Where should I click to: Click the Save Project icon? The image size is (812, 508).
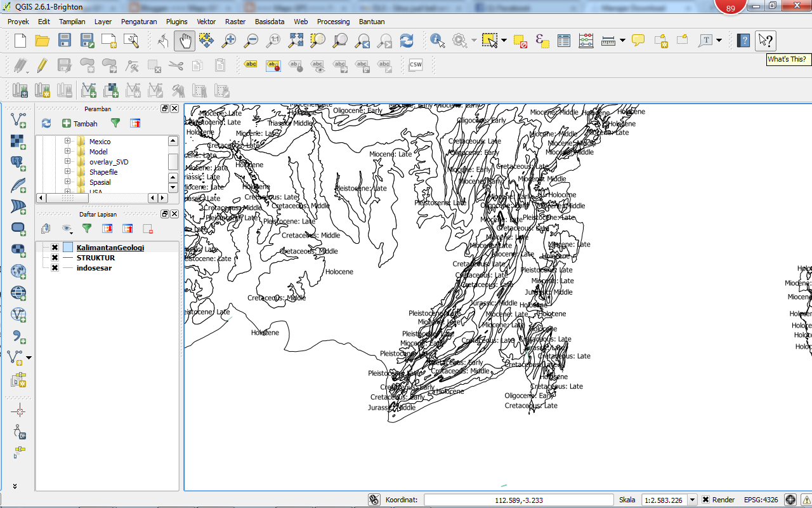65,41
